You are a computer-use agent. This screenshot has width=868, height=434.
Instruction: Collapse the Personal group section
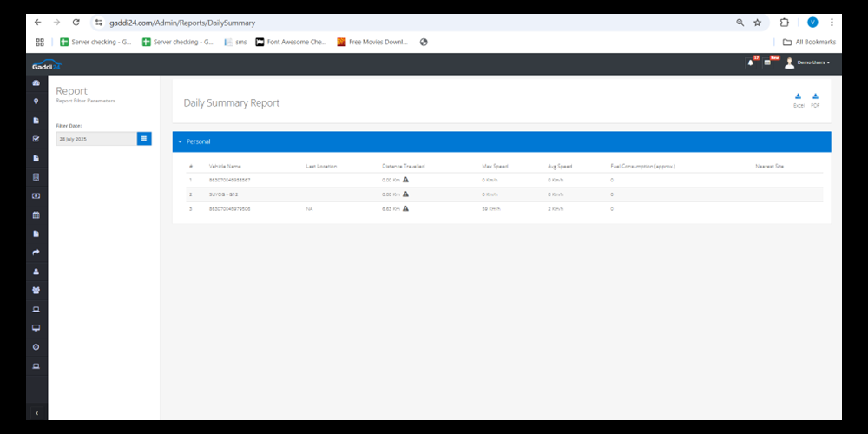(x=180, y=141)
